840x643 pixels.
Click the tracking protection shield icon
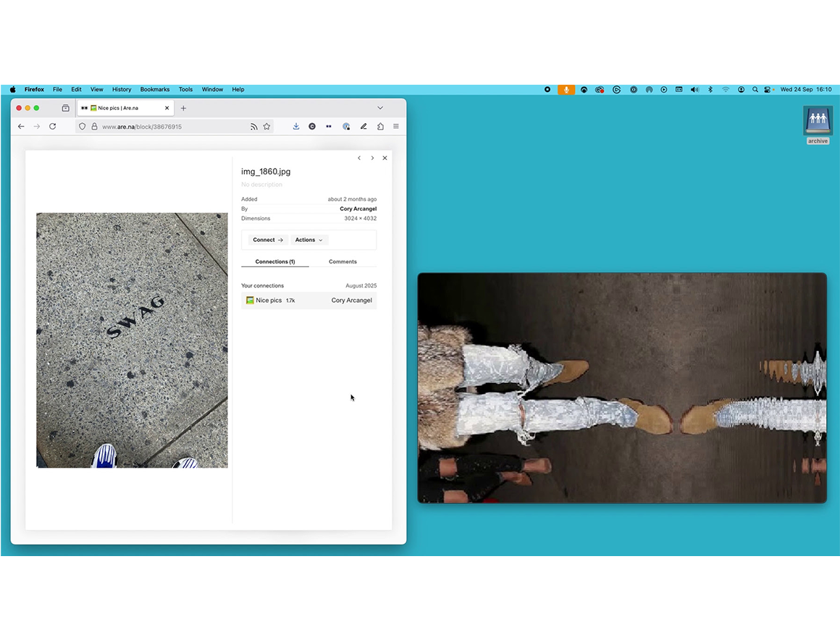(x=82, y=126)
